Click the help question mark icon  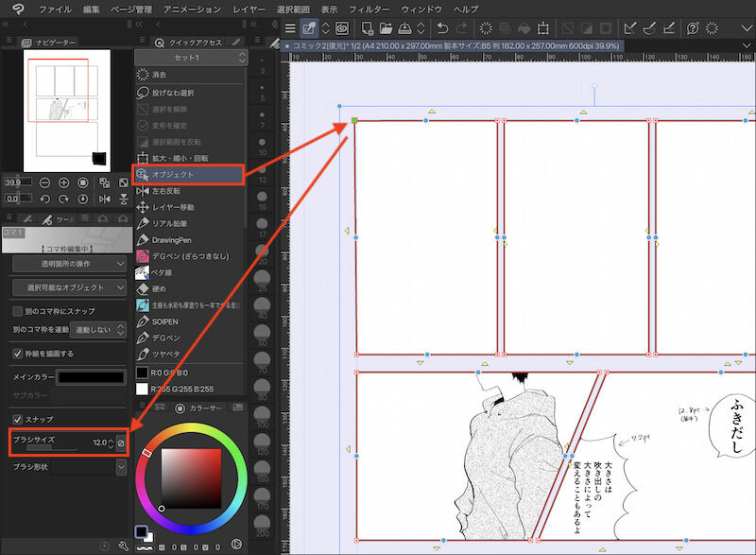693,28
